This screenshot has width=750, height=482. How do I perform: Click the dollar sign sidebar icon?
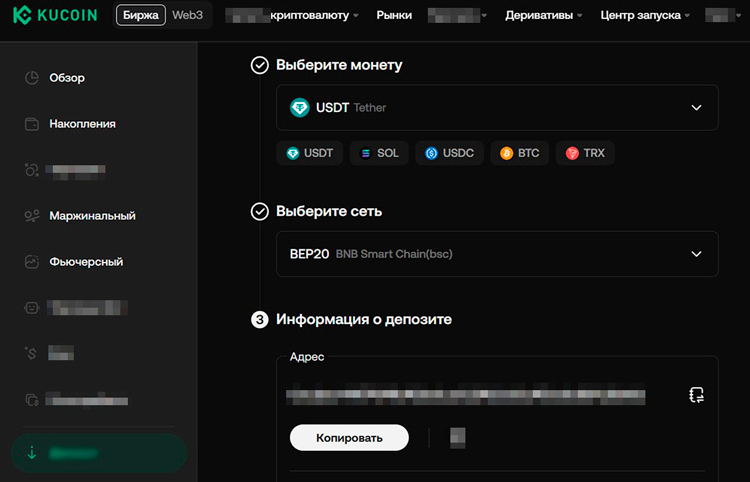tap(31, 353)
